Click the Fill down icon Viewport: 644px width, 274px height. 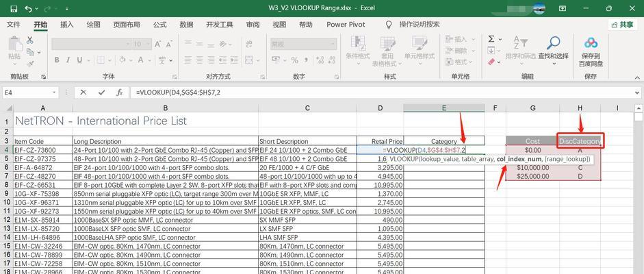(491, 51)
